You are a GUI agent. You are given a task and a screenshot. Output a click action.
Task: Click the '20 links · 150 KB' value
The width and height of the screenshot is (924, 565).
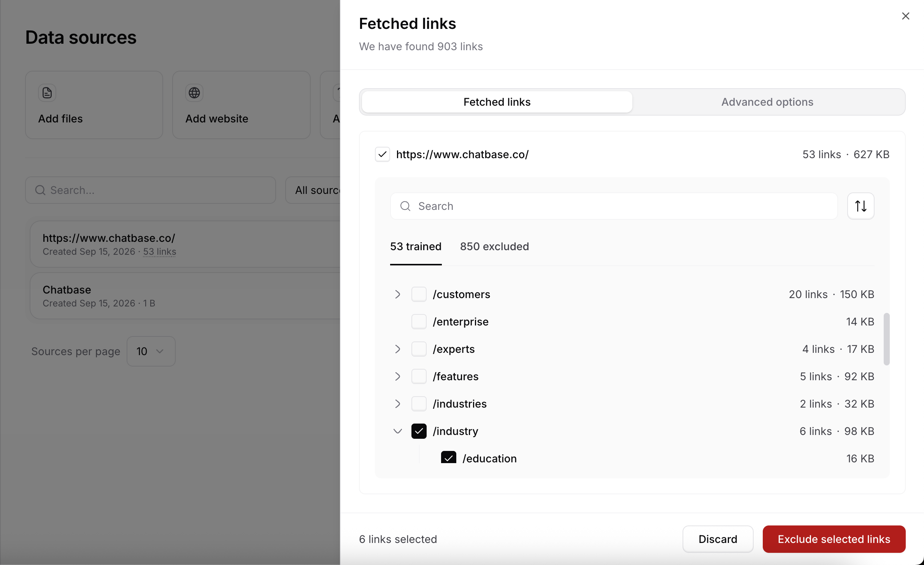[x=831, y=294]
